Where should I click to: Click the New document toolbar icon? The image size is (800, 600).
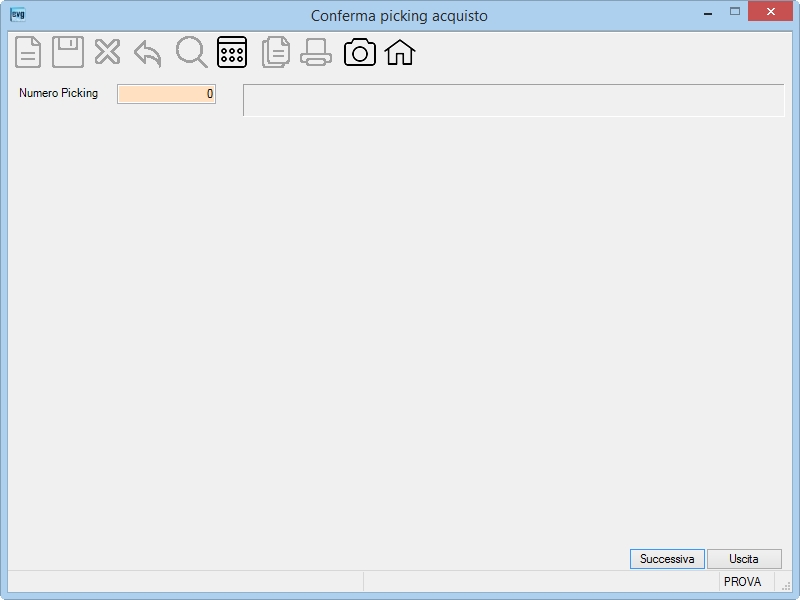click(28, 52)
